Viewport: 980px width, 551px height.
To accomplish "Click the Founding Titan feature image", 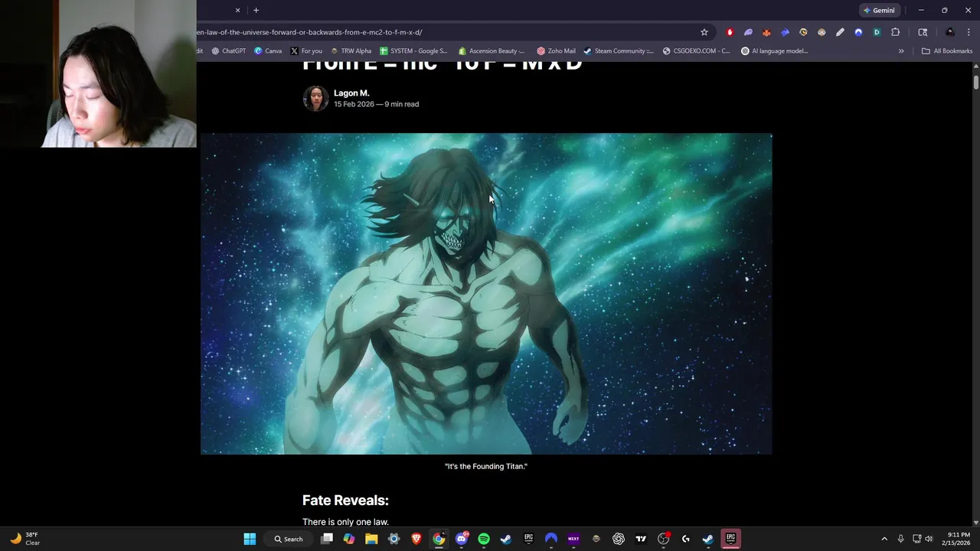I will [486, 294].
